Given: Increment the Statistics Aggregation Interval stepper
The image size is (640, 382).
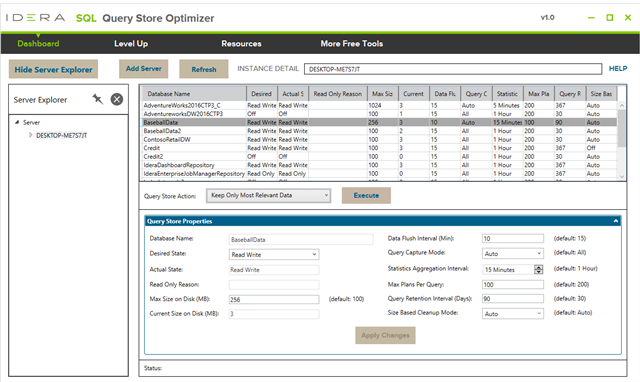Looking at the screenshot, I should 539,267.
